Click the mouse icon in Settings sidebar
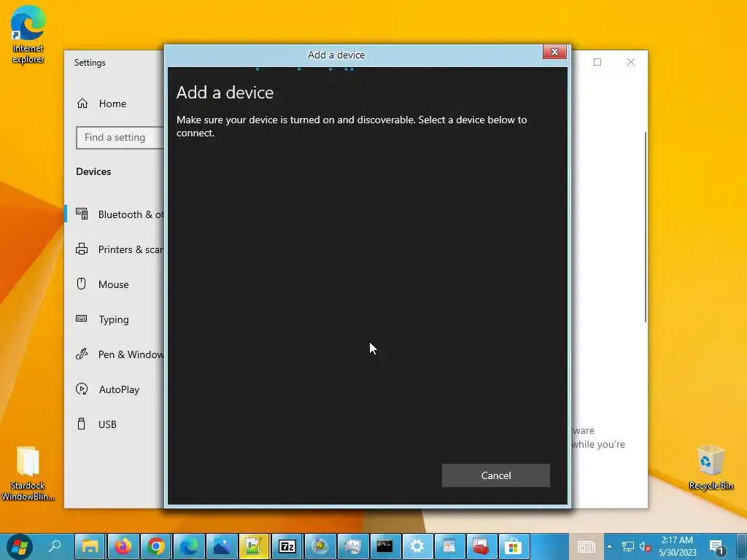Viewport: 747px width, 560px height. pos(82,284)
